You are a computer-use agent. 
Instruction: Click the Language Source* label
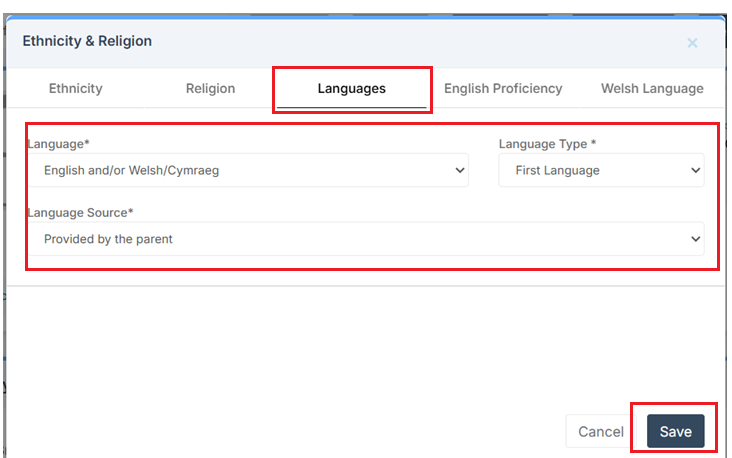click(x=81, y=213)
